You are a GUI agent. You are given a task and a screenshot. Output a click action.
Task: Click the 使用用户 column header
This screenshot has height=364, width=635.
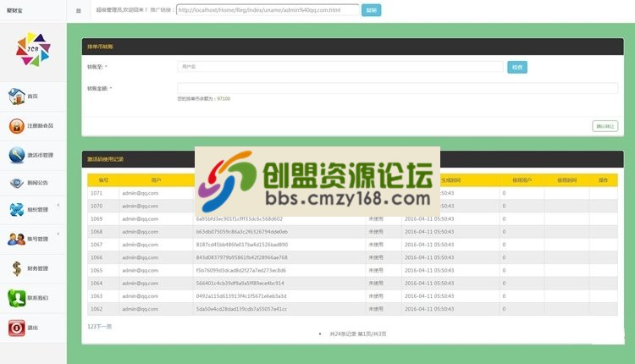coord(522,180)
